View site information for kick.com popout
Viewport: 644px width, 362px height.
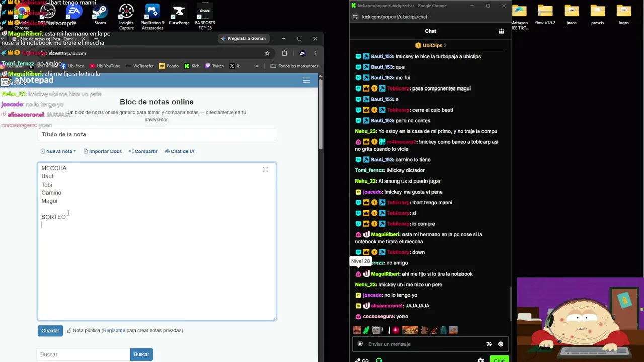point(355,17)
